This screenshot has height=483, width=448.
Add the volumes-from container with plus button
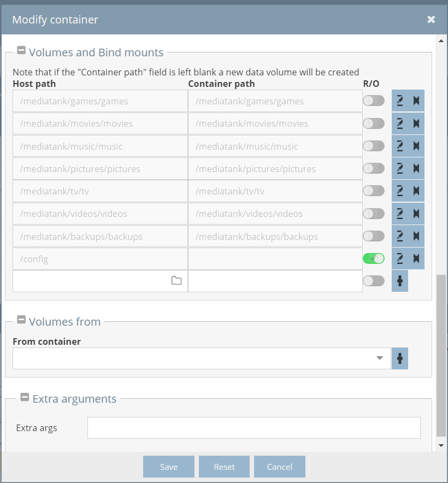[400, 358]
